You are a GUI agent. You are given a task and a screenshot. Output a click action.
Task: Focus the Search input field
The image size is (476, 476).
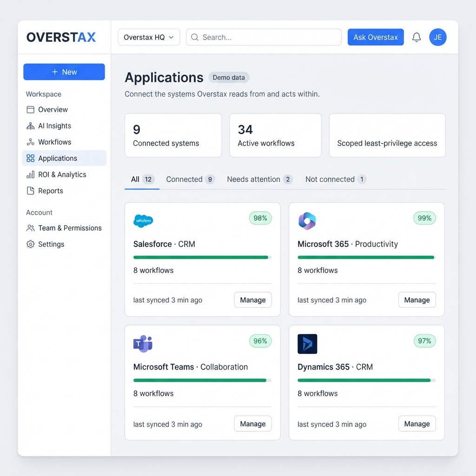point(264,37)
